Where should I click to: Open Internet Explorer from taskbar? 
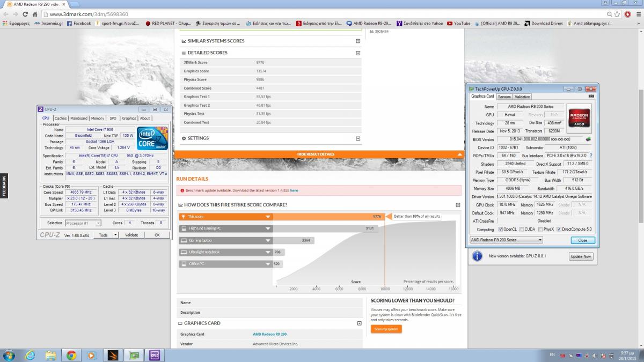point(30,355)
